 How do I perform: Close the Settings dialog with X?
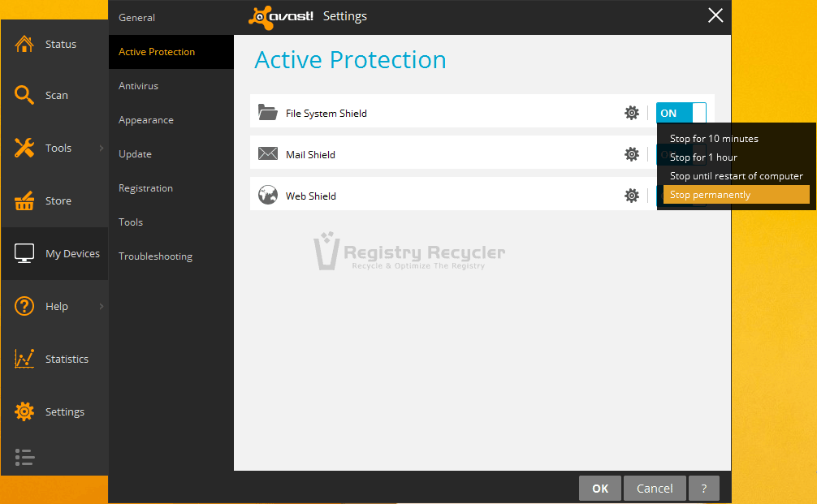click(715, 15)
